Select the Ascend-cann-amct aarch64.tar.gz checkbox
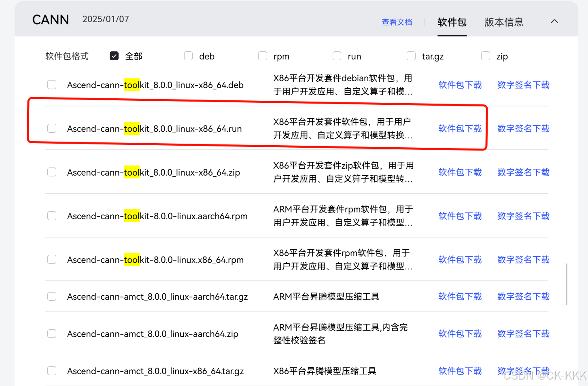This screenshot has height=386, width=588. 51,296
